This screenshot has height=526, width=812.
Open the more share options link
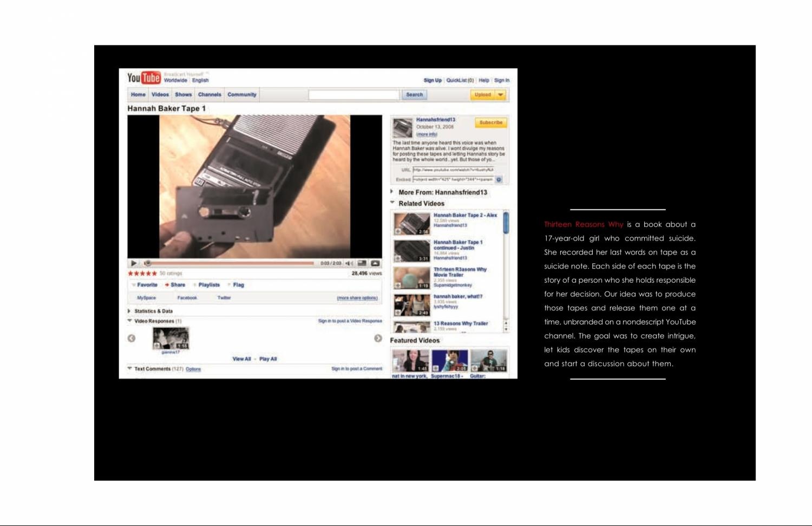[357, 298]
